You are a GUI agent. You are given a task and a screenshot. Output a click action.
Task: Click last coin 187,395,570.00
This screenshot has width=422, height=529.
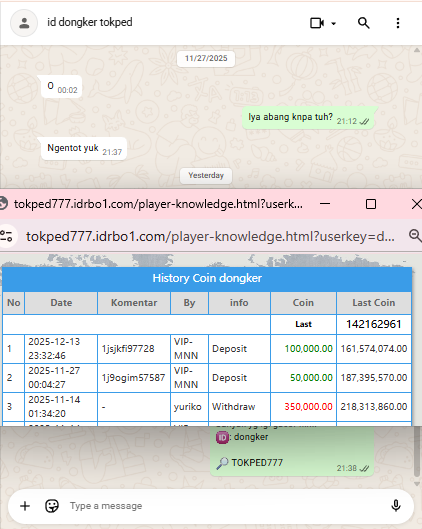point(374,378)
